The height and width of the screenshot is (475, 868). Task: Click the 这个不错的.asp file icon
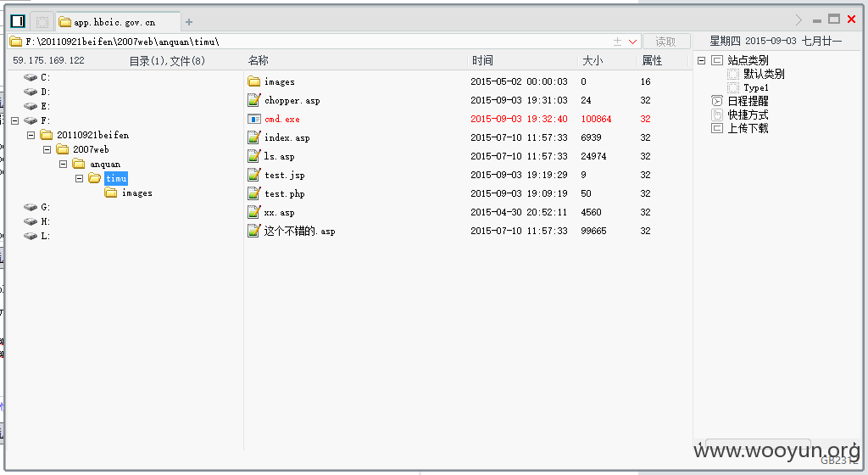click(x=254, y=231)
